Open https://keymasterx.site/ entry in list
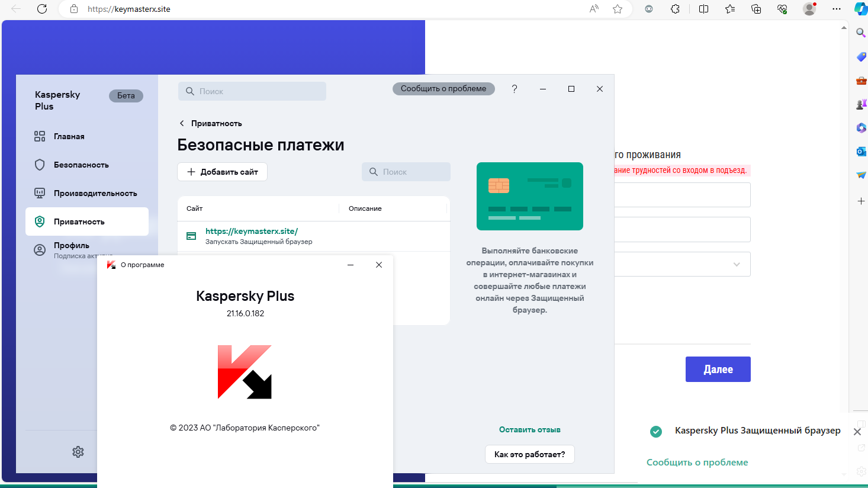 (x=252, y=231)
